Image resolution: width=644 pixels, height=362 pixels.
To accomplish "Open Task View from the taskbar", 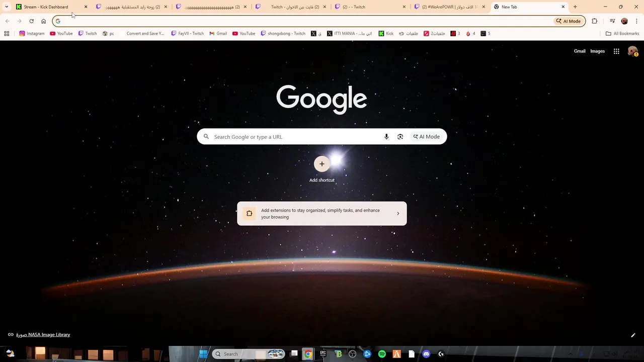I will 294,354.
